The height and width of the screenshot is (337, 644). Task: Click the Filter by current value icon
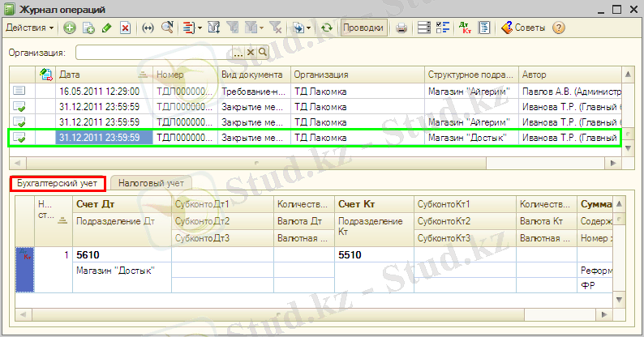233,28
